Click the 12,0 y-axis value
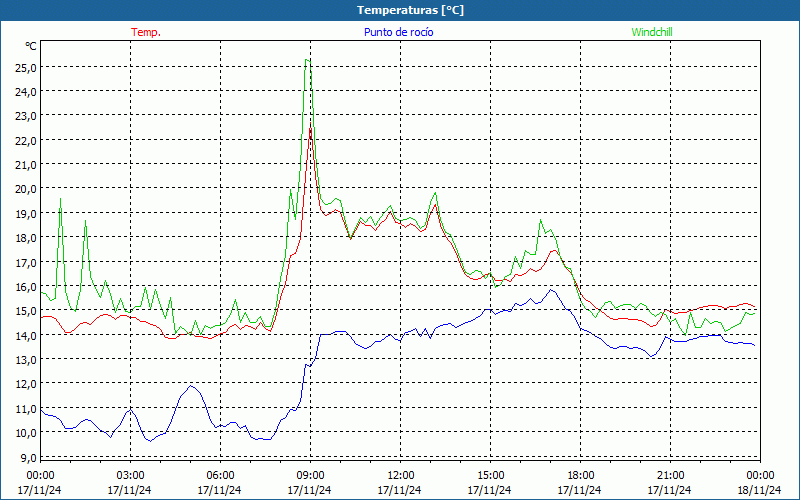Image resolution: width=800 pixels, height=500 pixels. [x=24, y=384]
